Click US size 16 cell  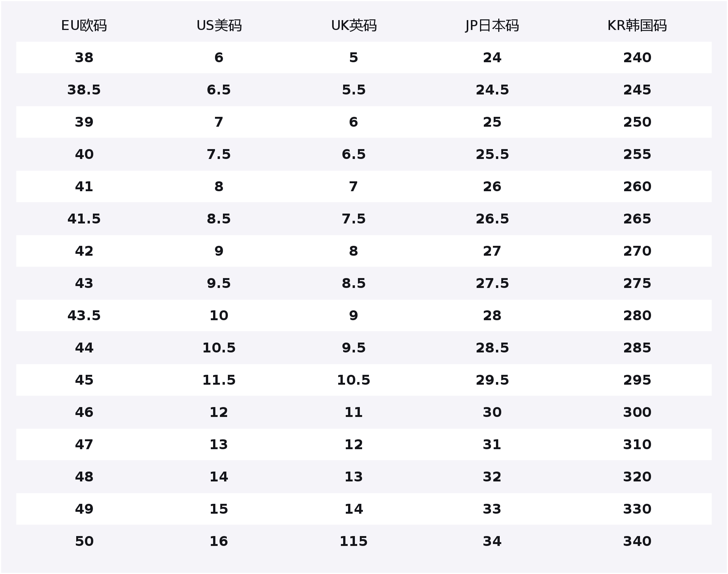[x=219, y=541]
